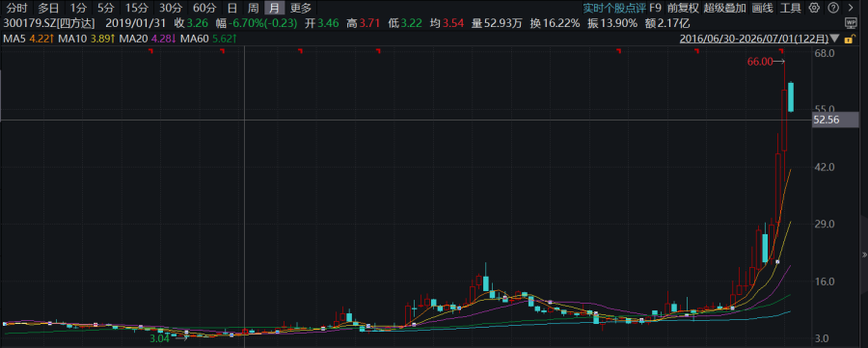The width and height of the screenshot is (868, 348).
Task: Expand the collapsed right side panel
Action: click(x=864, y=254)
